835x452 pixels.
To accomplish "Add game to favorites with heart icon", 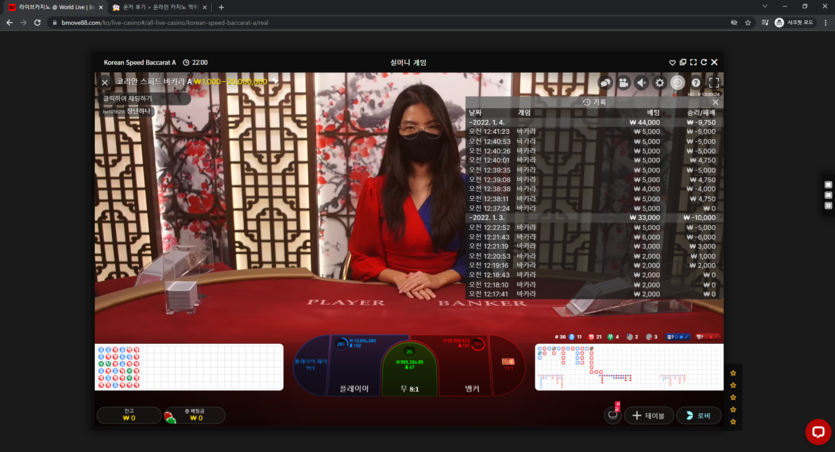I will pos(672,62).
